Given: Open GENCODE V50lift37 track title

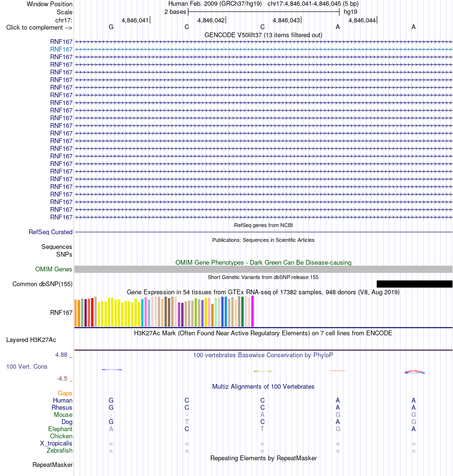Looking at the screenshot, I should [263, 35].
